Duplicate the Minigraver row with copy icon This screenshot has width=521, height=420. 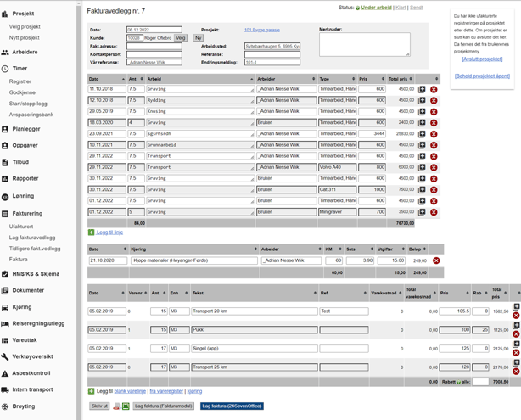(422, 211)
